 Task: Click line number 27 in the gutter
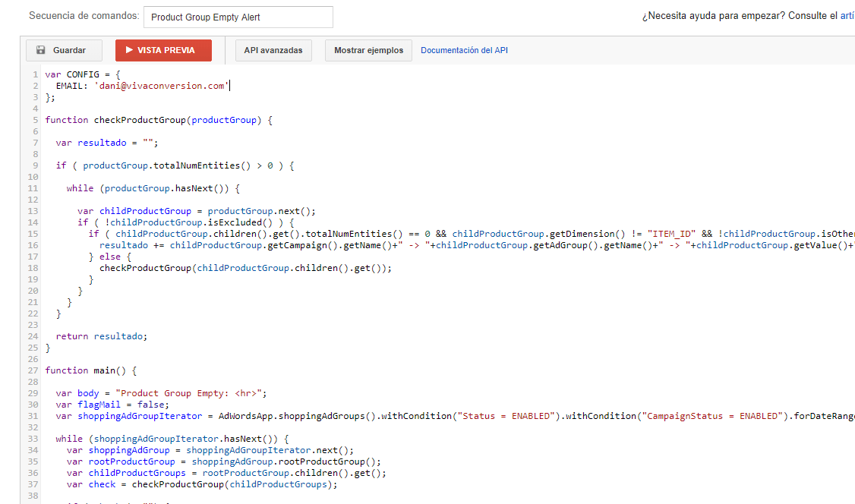click(33, 370)
